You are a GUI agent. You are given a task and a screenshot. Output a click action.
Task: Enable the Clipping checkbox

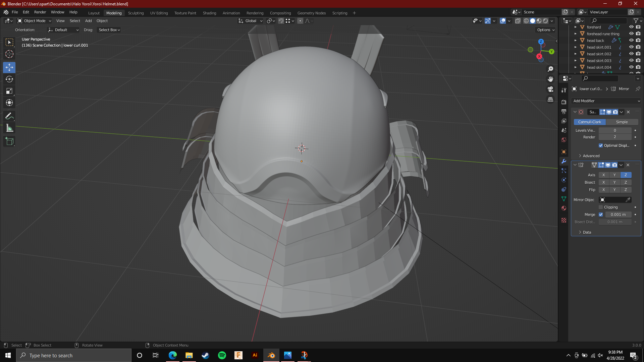click(601, 207)
